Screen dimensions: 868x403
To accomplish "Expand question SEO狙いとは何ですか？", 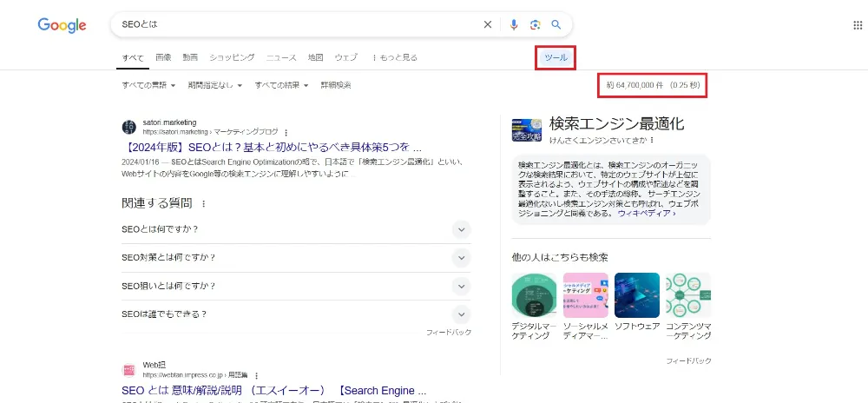I will pos(296,287).
